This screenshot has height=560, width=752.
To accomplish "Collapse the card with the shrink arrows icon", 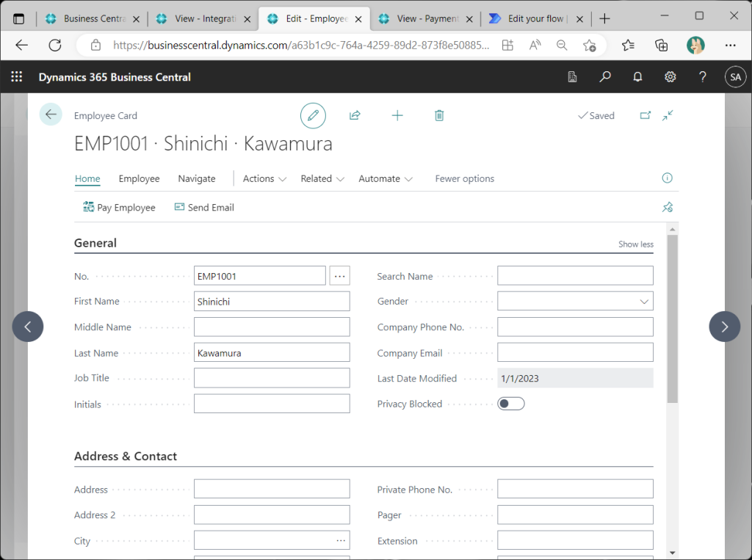I will 668,115.
